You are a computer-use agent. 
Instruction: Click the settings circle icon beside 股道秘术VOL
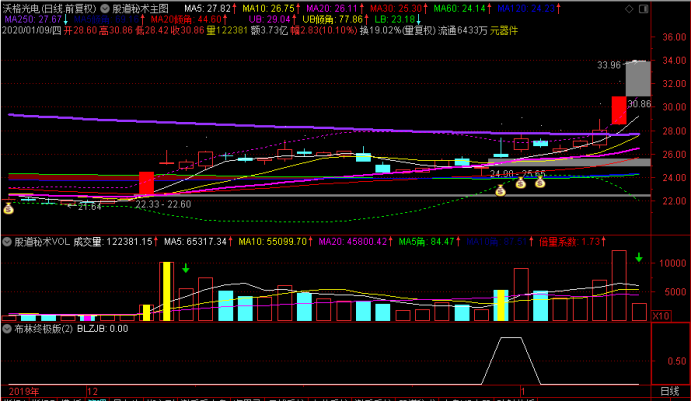pyautogui.click(x=7, y=241)
